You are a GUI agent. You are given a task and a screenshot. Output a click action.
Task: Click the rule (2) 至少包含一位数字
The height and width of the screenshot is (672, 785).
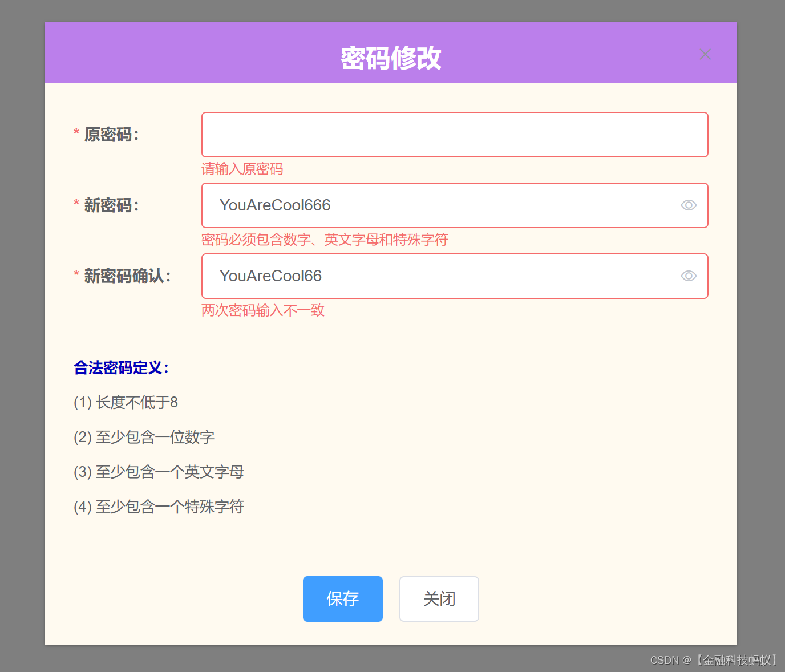[144, 438]
